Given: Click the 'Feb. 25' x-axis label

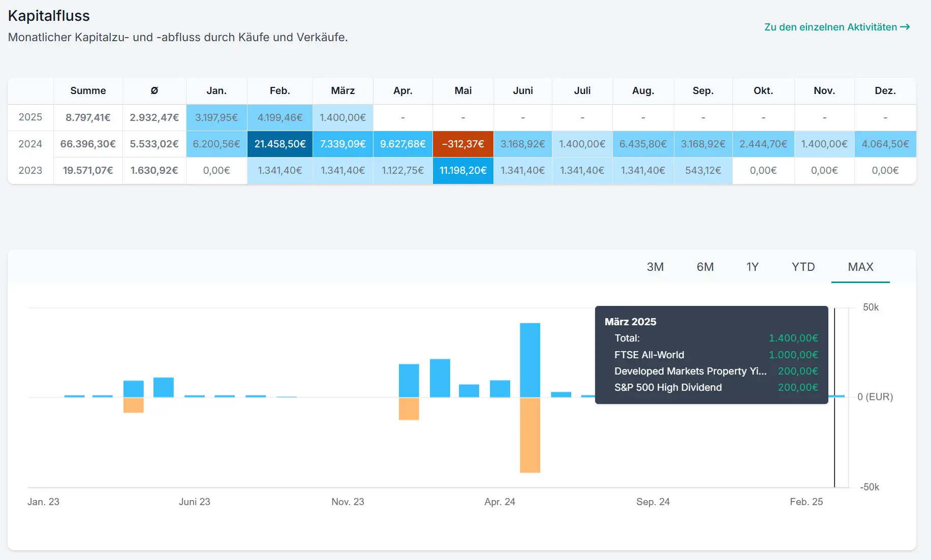Looking at the screenshot, I should 806,502.
